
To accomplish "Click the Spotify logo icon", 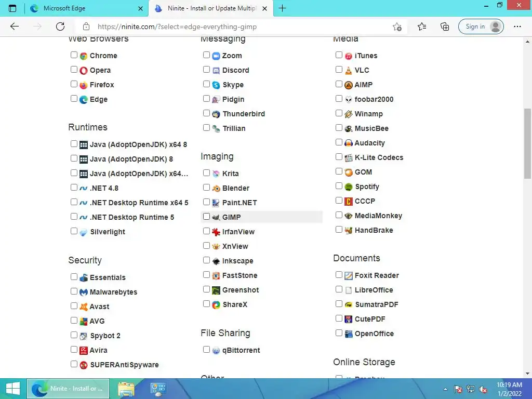I will 349,187.
